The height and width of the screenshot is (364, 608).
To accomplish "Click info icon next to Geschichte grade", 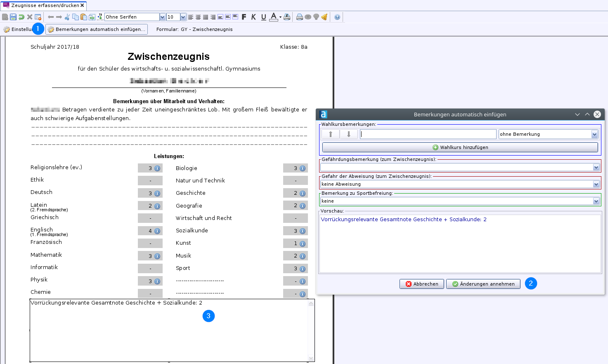I will click(303, 194).
